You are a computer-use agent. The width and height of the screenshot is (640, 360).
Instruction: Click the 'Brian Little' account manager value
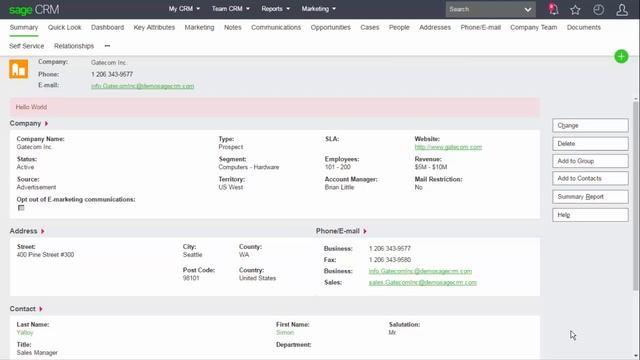[339, 187]
